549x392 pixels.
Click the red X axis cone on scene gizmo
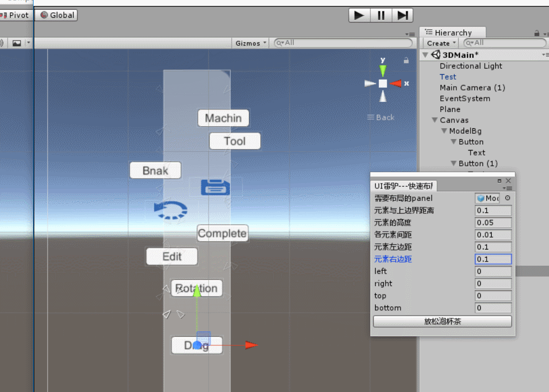pyautogui.click(x=396, y=83)
